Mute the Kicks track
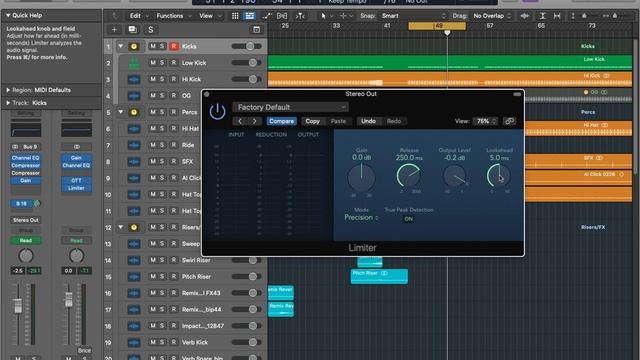The height and width of the screenshot is (360, 640). point(153,46)
